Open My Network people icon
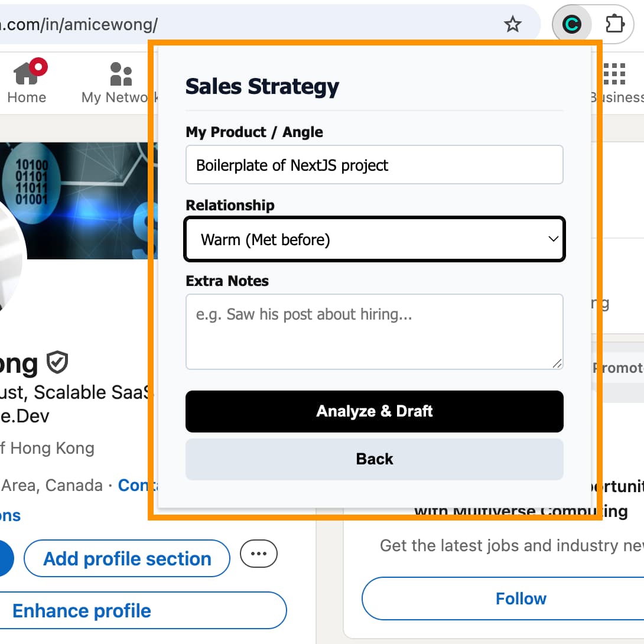 [x=121, y=74]
